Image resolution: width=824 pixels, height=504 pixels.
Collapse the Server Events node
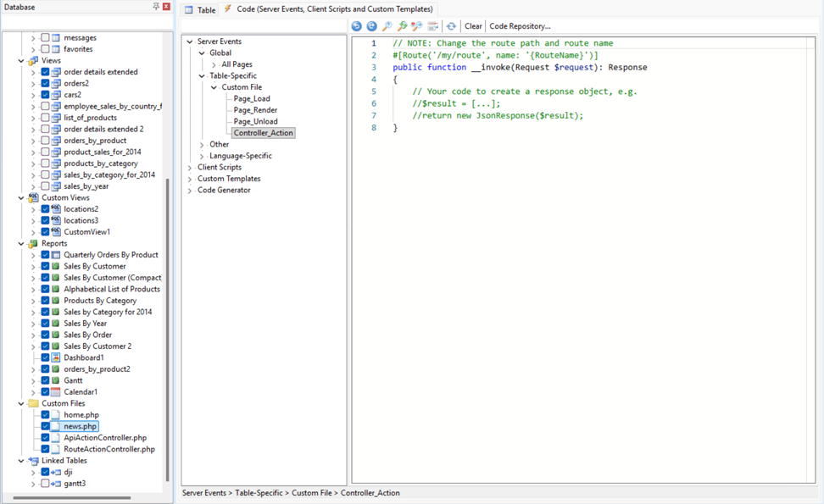point(190,42)
